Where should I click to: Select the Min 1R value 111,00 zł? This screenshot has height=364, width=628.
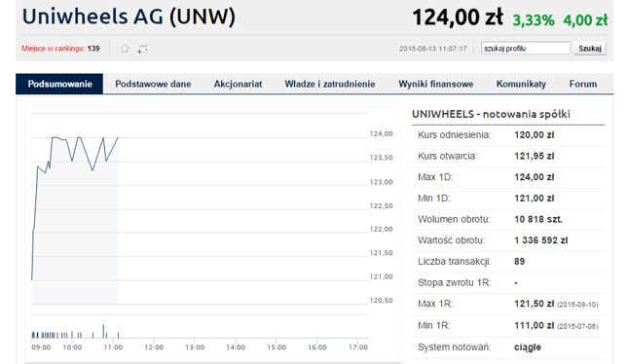(534, 326)
